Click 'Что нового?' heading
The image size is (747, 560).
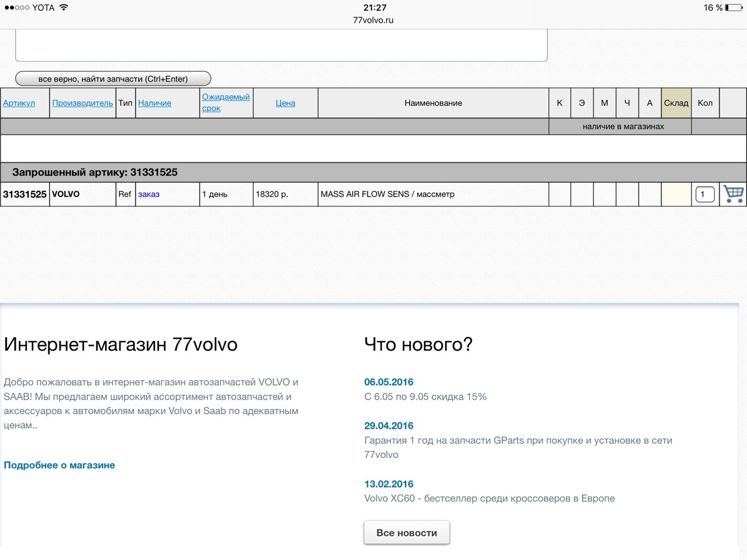pos(418,344)
